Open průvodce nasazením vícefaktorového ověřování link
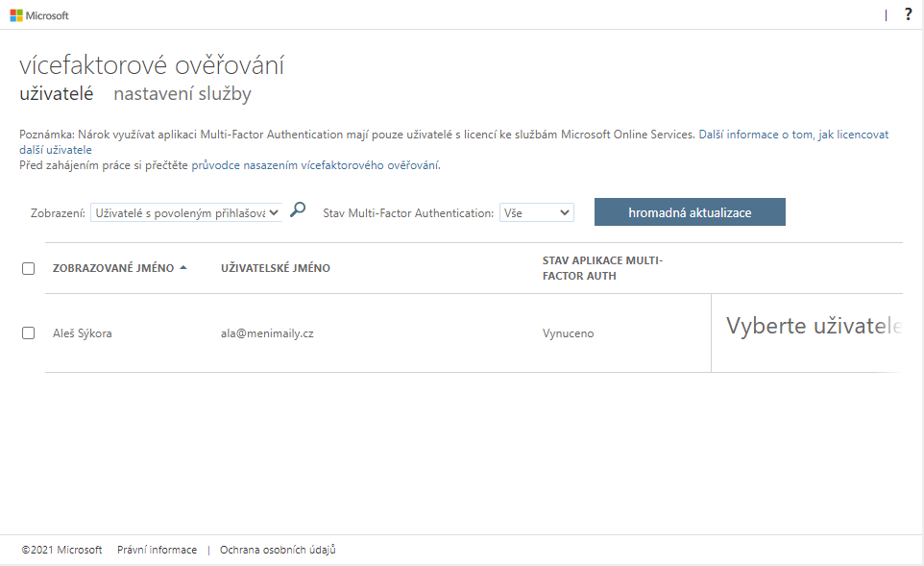Screen dimensions: 924x566 315,165
